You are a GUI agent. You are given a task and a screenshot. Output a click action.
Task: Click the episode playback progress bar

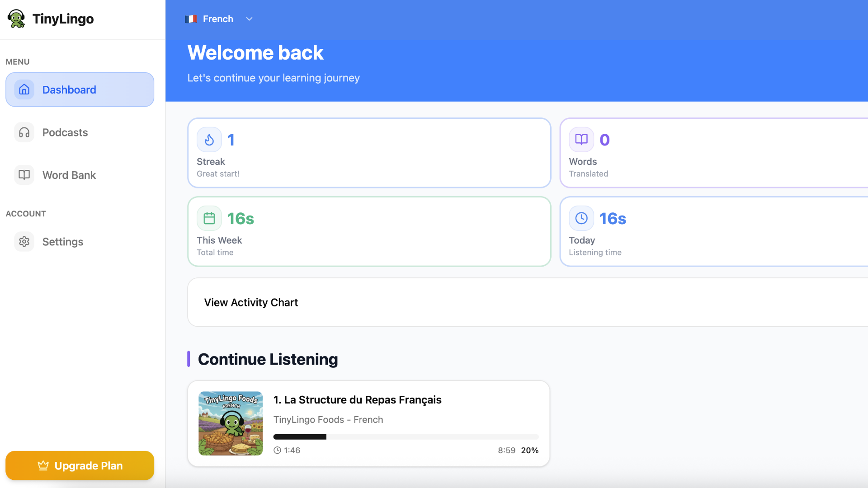(406, 437)
